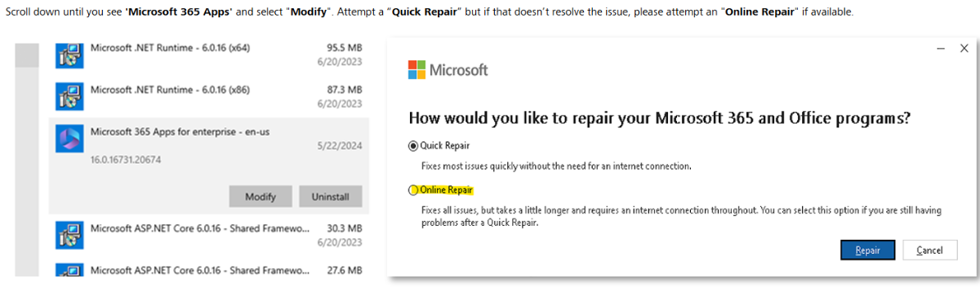Viewport: 980px width, 305px height.
Task: Click the Online Repair label text
Action: (446, 190)
